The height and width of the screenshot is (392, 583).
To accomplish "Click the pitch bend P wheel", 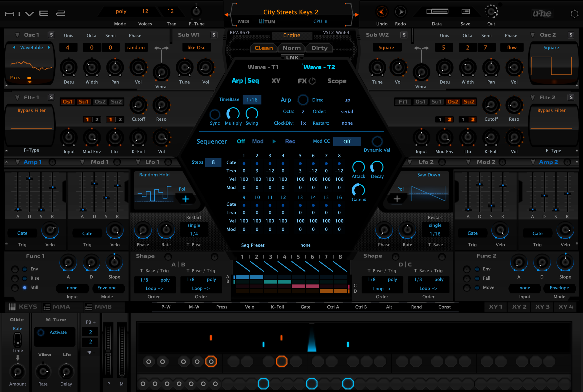I will (x=108, y=350).
